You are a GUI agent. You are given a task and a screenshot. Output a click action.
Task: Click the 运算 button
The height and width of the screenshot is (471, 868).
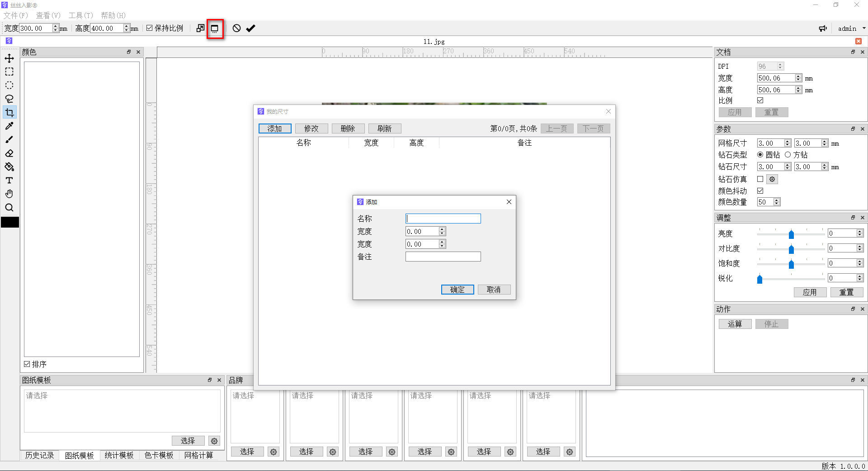[735, 324]
